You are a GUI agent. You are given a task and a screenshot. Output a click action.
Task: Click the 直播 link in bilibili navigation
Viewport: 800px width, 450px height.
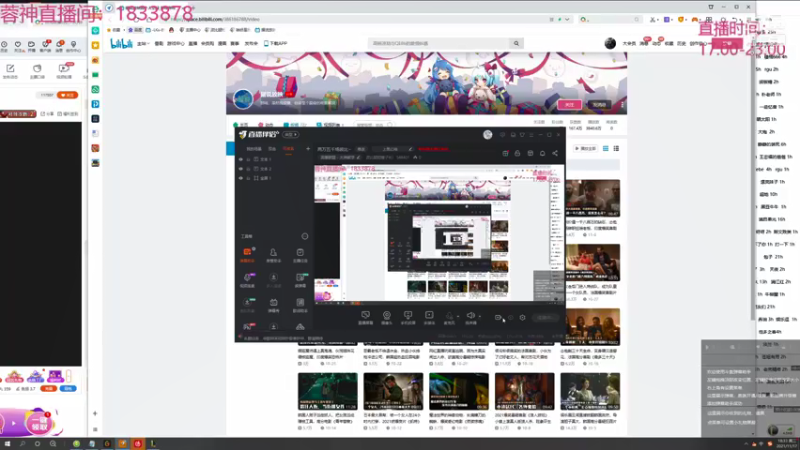click(x=193, y=43)
